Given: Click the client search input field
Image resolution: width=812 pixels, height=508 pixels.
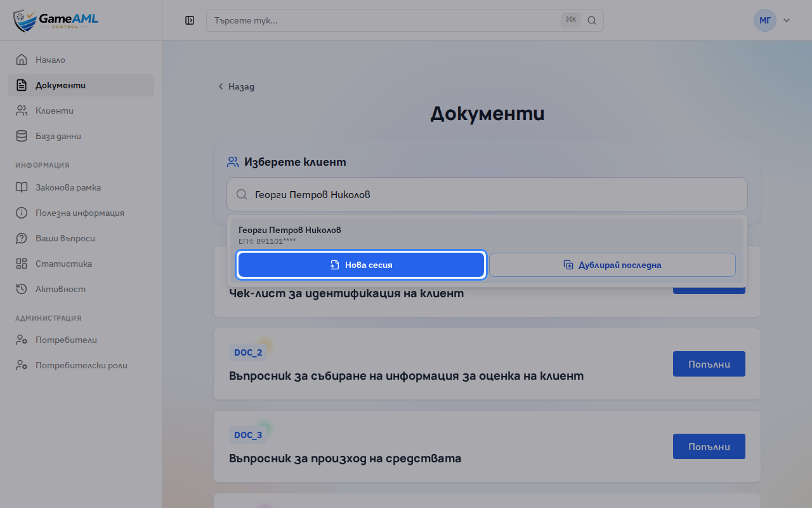Looking at the screenshot, I should [x=487, y=194].
